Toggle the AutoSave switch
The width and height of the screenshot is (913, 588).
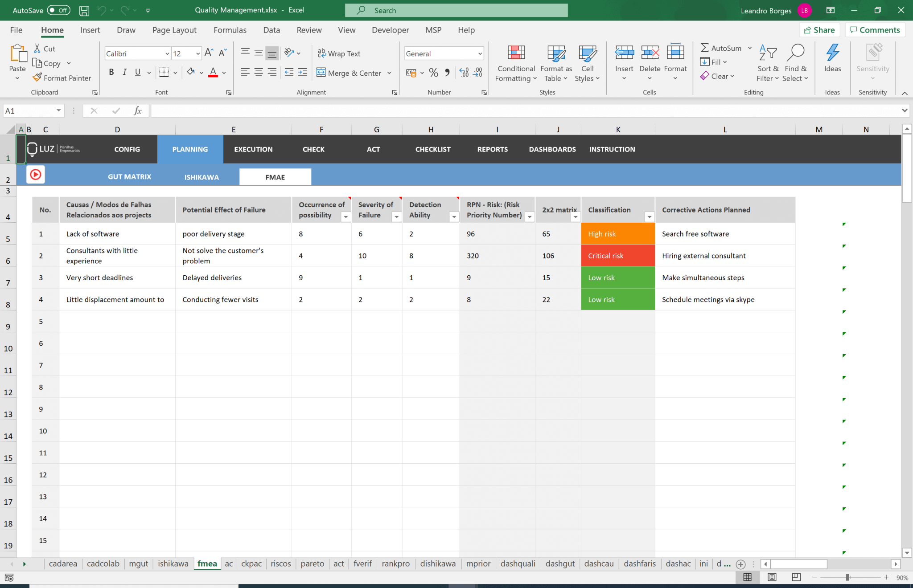[59, 10]
